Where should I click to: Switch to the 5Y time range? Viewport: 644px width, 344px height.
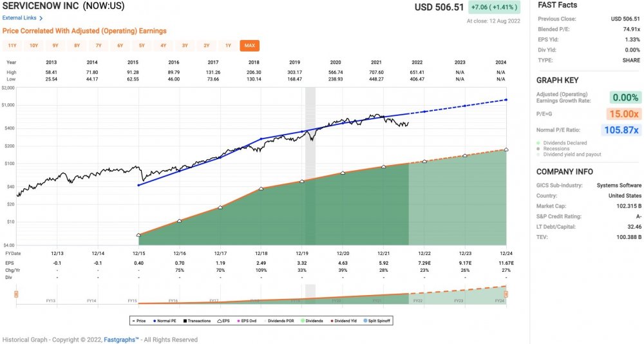(x=142, y=46)
